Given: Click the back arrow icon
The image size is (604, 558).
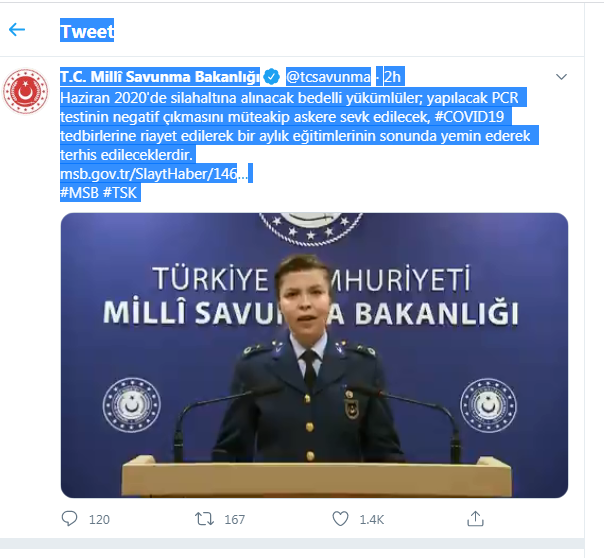Looking at the screenshot, I should point(17,30).
